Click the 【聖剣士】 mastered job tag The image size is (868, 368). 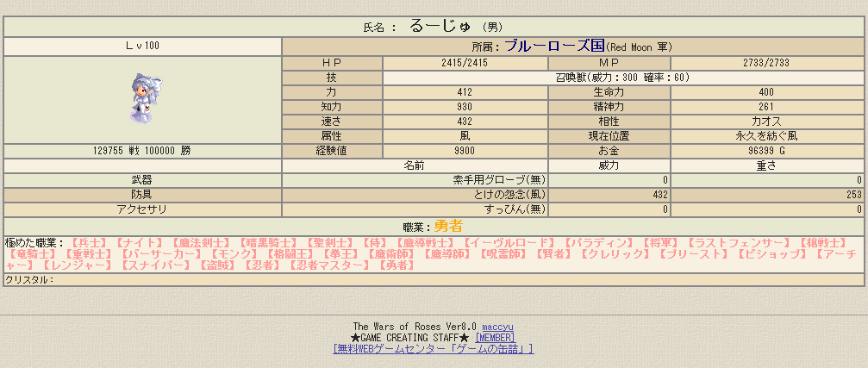click(332, 243)
